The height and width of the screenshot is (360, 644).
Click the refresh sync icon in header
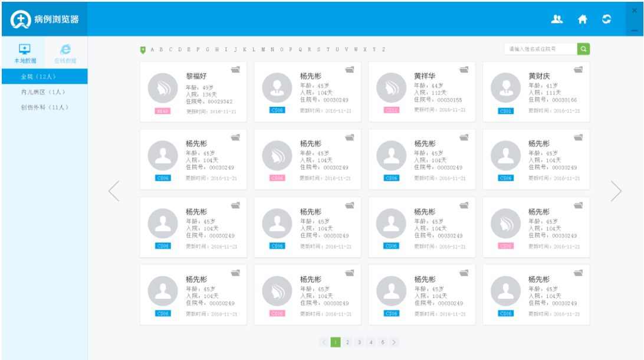[606, 19]
